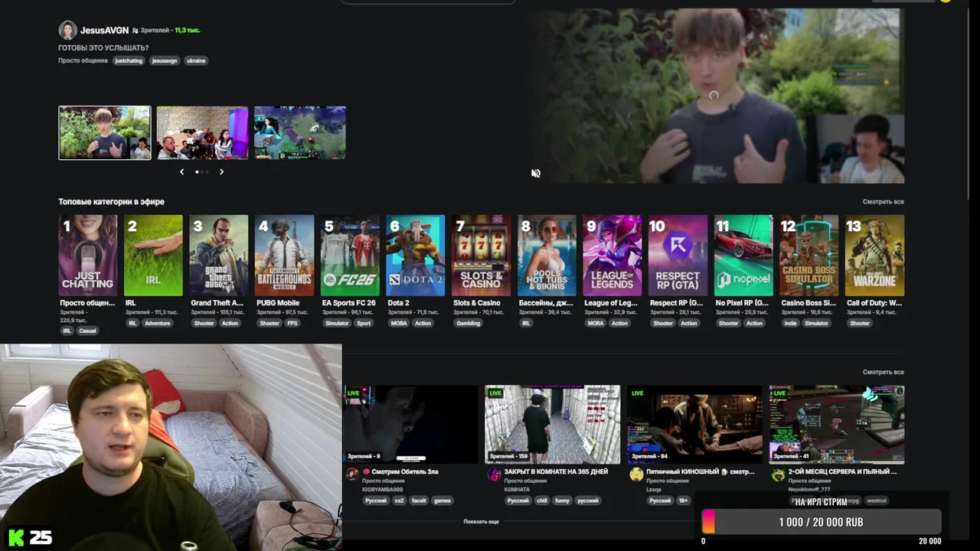Image resolution: width=980 pixels, height=551 pixels.
Task: Click 'League of Leg...' category name text
Action: pos(611,303)
